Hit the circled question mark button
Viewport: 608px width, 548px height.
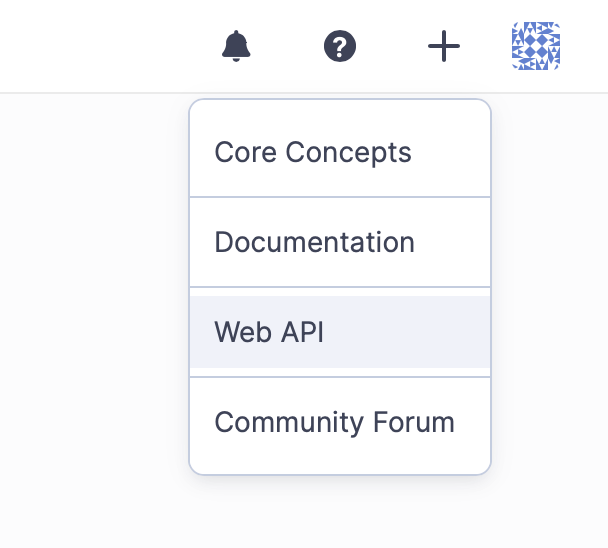pos(340,46)
